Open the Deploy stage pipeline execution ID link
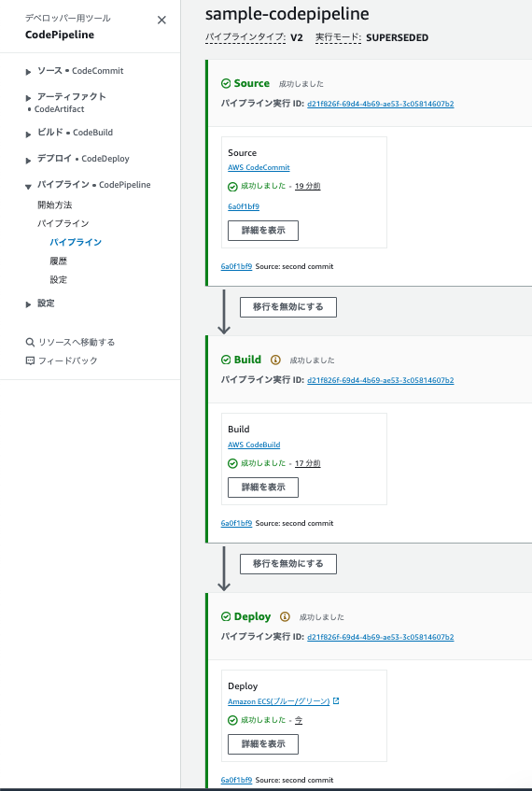This screenshot has width=532, height=791. (381, 637)
